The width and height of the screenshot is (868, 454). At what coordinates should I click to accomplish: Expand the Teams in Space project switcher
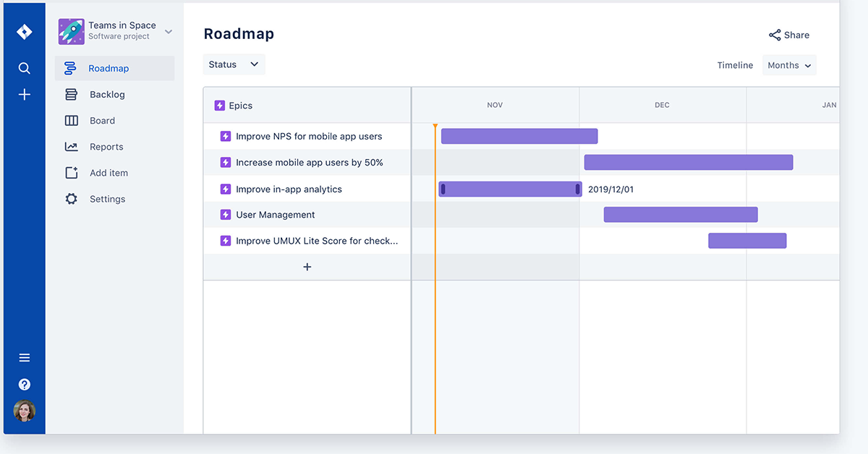pos(168,31)
